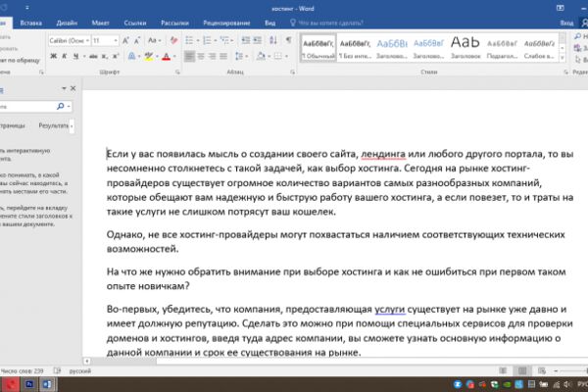Apply red font color
588x392 pixels.
pos(167,56)
